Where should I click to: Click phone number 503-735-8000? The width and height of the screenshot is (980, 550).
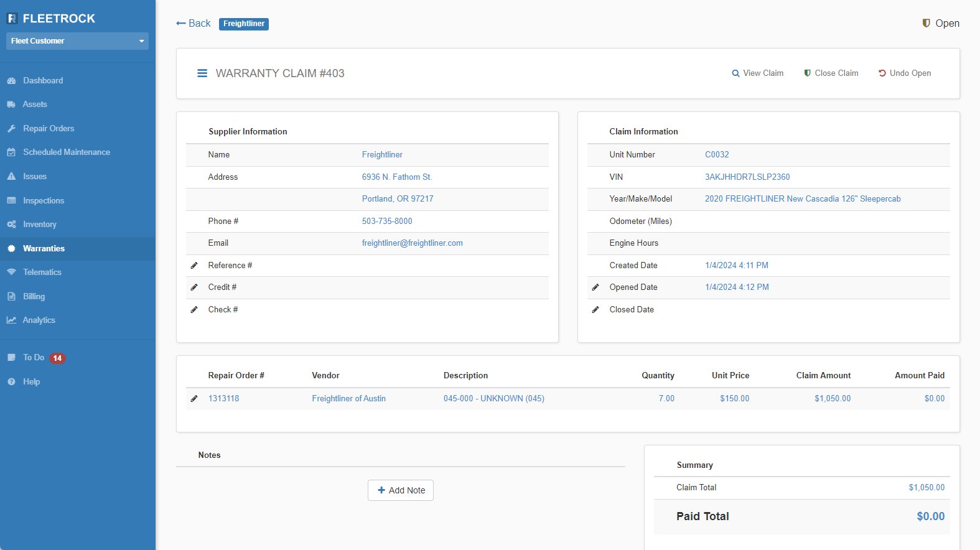[x=387, y=221]
